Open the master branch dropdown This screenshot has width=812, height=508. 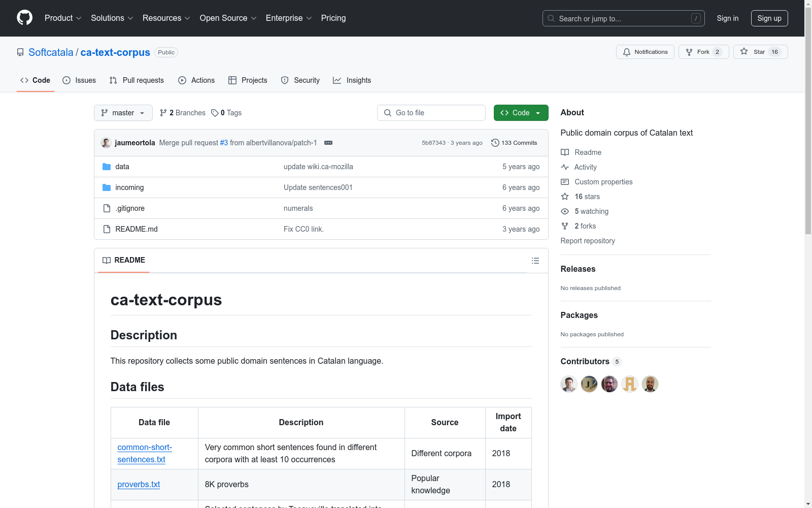[x=123, y=113]
